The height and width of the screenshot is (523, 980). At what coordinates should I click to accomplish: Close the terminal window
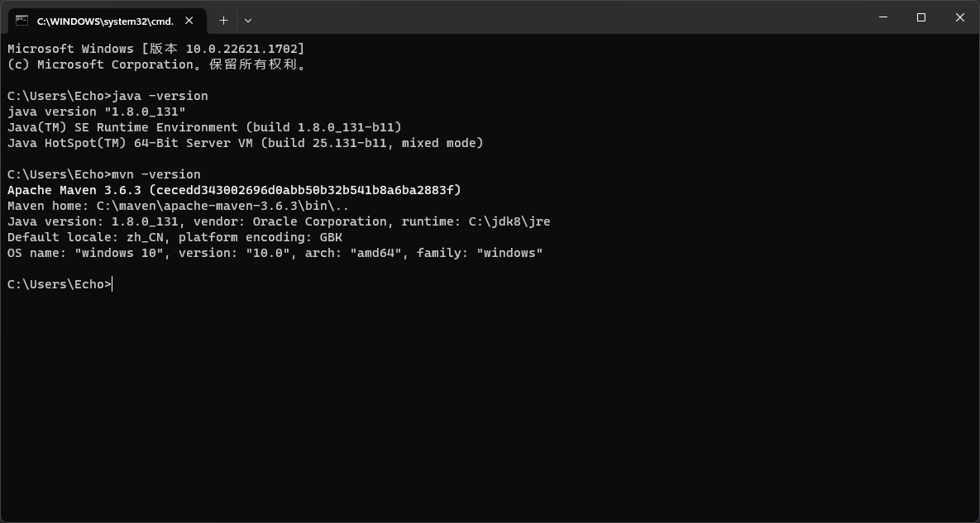pos(960,17)
